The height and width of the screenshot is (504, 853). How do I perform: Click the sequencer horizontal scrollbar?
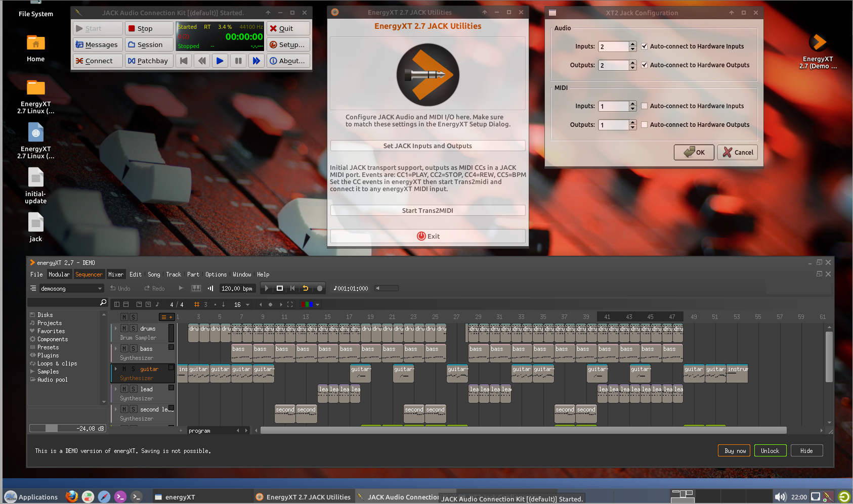(523, 430)
